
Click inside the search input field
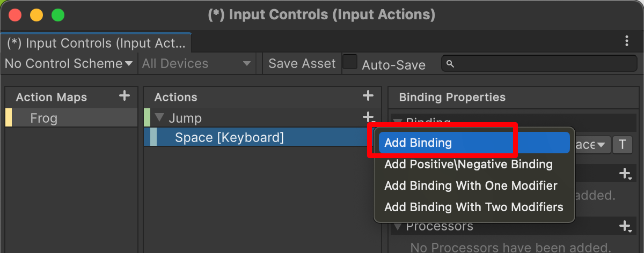[x=539, y=64]
